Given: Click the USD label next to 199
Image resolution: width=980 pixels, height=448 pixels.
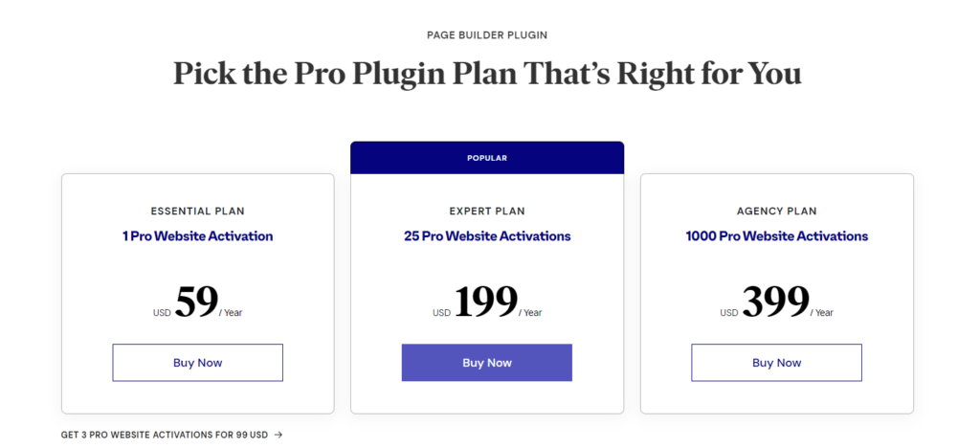Looking at the screenshot, I should click(441, 313).
